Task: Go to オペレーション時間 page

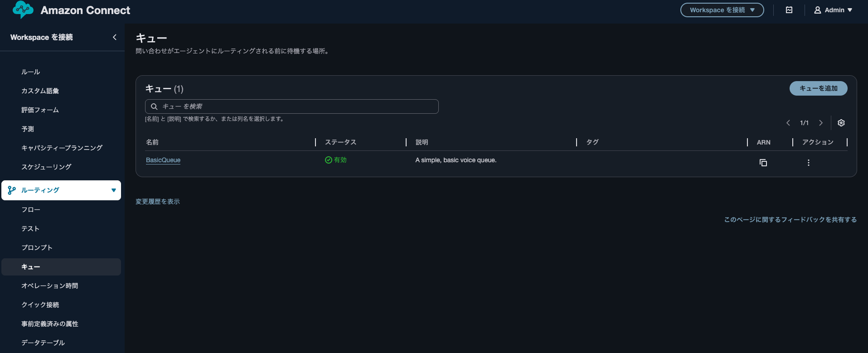Action: point(50,286)
